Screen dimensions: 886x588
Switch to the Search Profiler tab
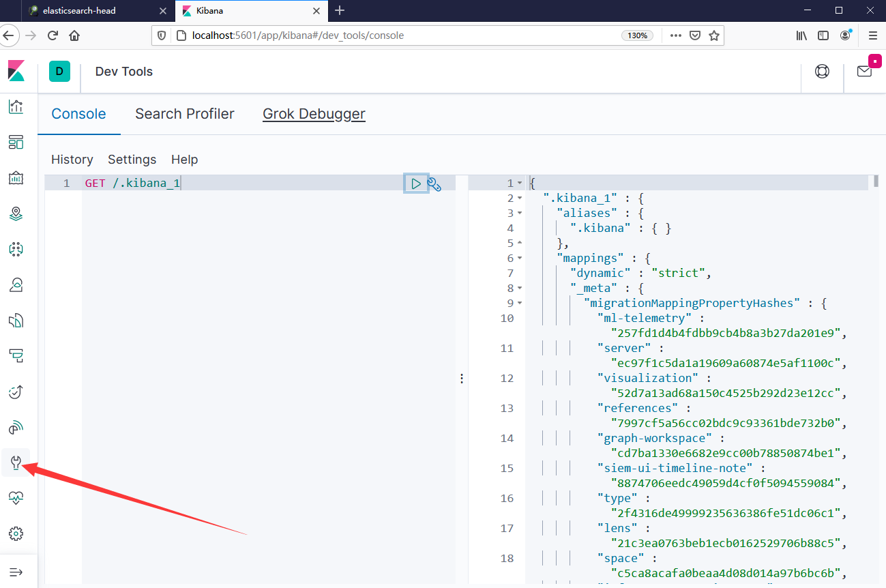tap(184, 114)
